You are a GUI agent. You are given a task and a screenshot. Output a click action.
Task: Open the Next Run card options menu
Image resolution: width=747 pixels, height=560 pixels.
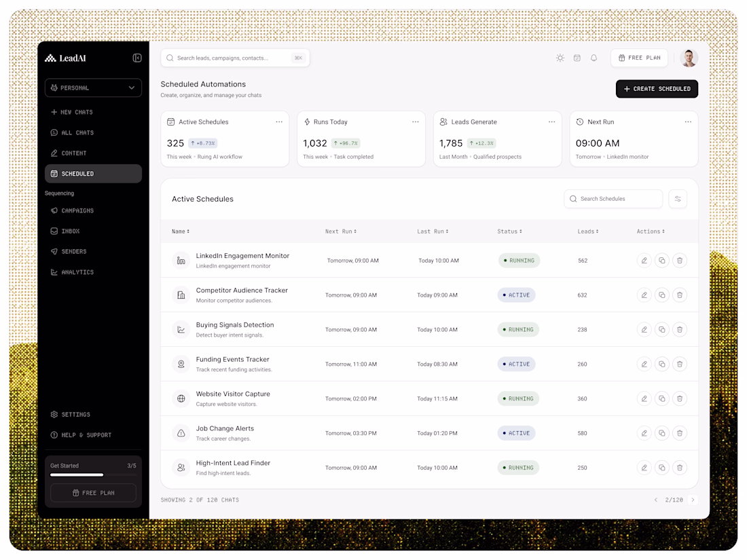click(x=688, y=122)
